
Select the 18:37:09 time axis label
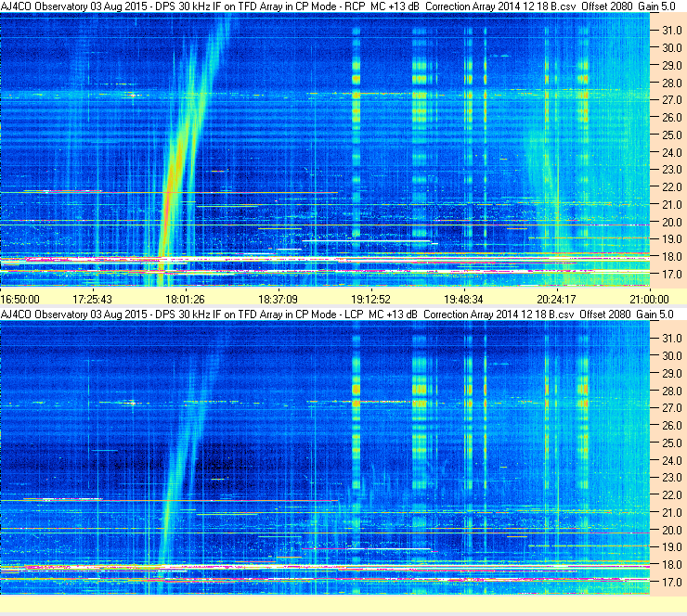(x=278, y=300)
